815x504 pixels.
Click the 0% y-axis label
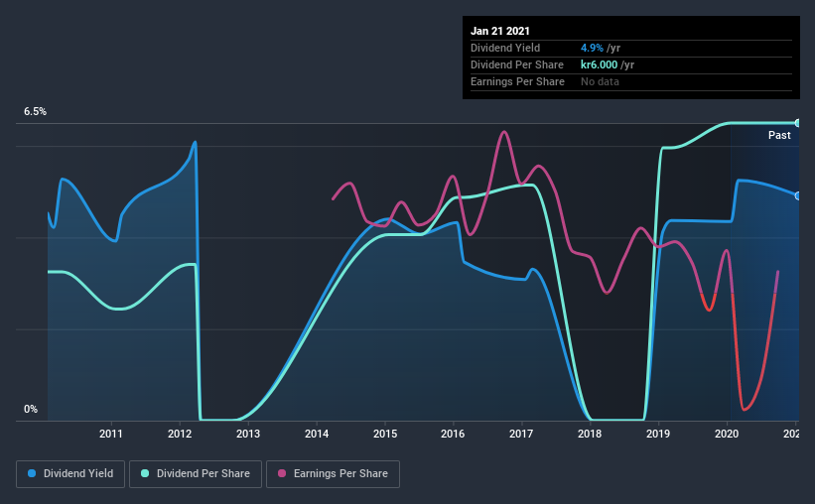(31, 409)
